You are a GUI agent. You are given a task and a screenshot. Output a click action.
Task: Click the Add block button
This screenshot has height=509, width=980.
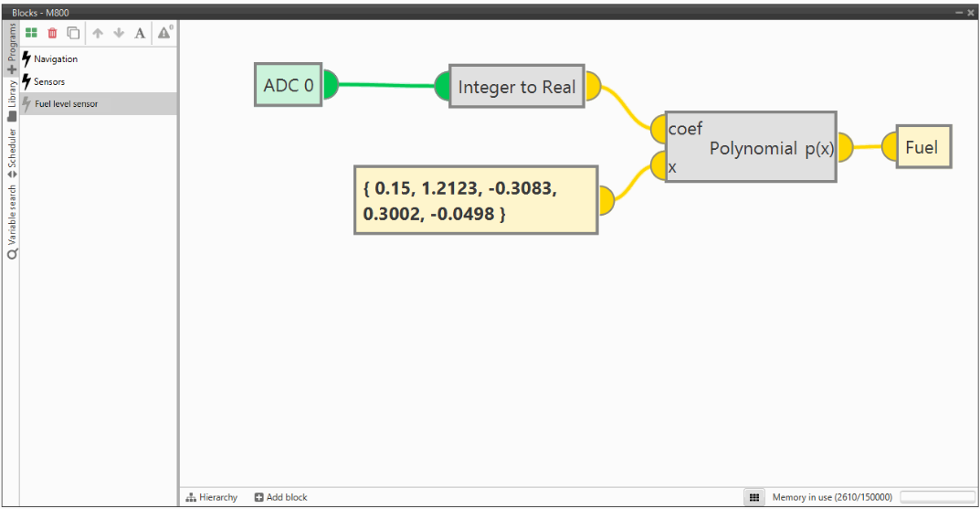pos(281,497)
